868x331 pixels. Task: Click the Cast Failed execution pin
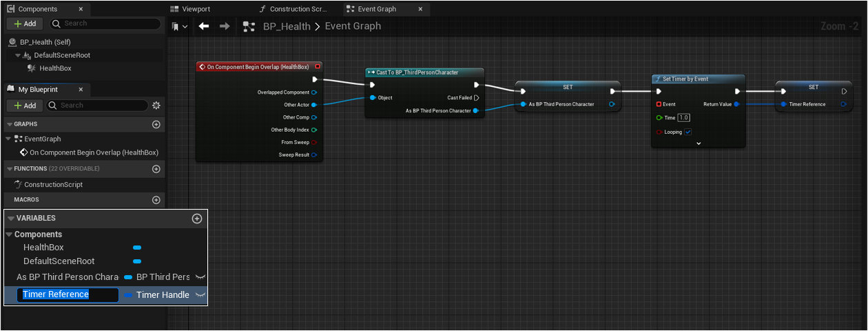pyautogui.click(x=477, y=98)
